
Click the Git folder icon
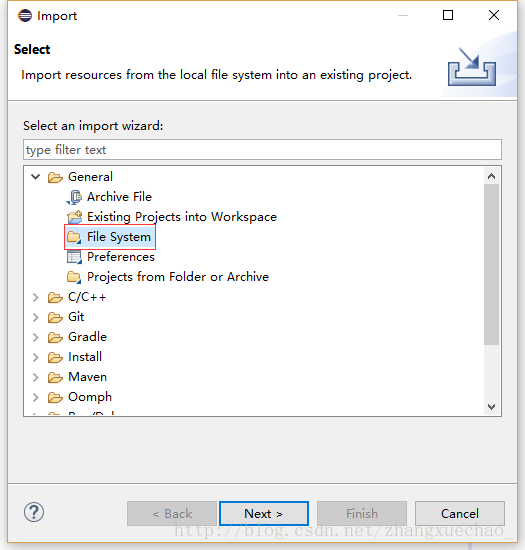(55, 317)
